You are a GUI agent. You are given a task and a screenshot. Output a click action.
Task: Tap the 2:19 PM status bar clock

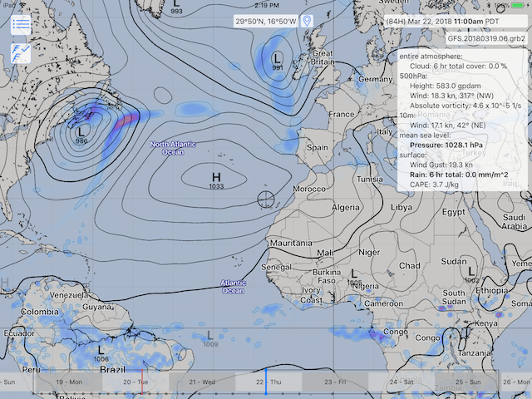point(267,5)
